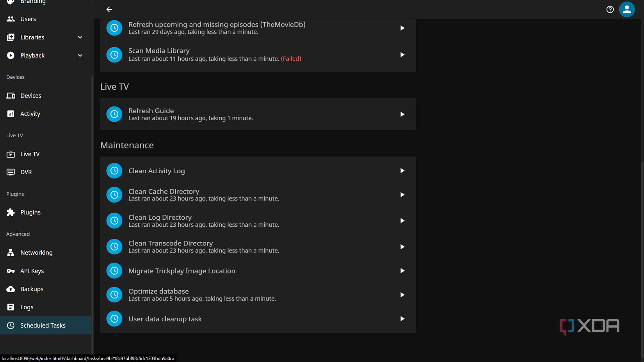Image resolution: width=644 pixels, height=362 pixels.
Task: Click clock icon beside Refresh Guide
Action: point(114,114)
